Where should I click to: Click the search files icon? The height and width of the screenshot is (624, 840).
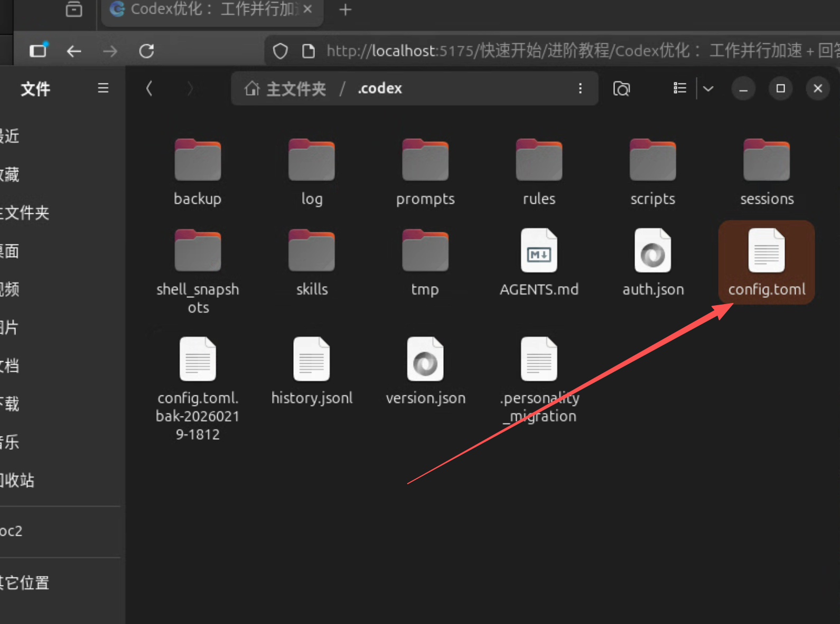[x=621, y=89]
